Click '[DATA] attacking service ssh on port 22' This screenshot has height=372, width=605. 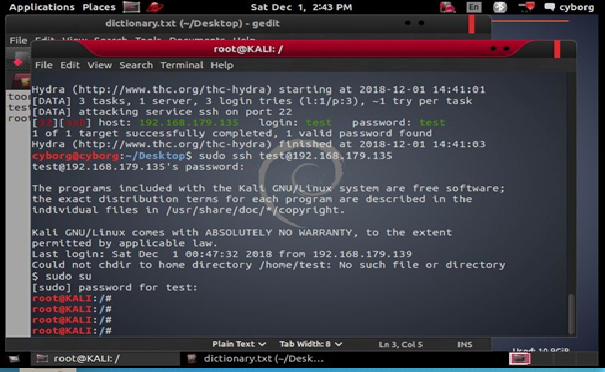162,112
